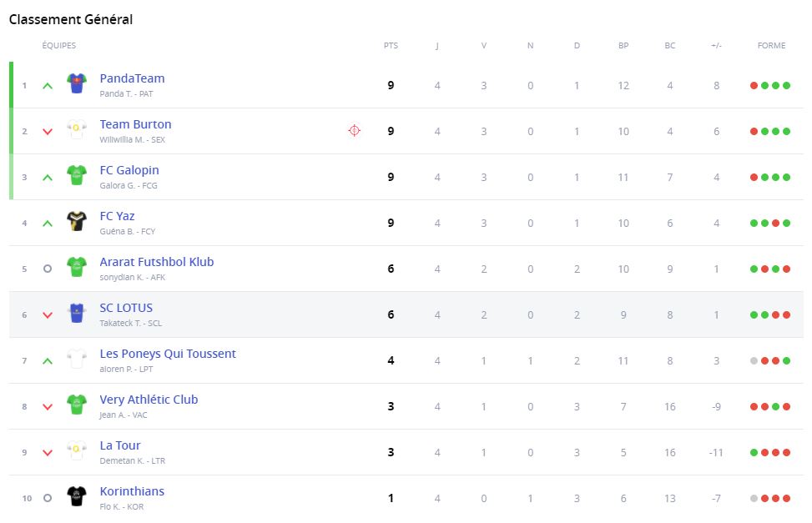Click the grey circle beside Ararat Futshbol Klub

[x=48, y=269]
